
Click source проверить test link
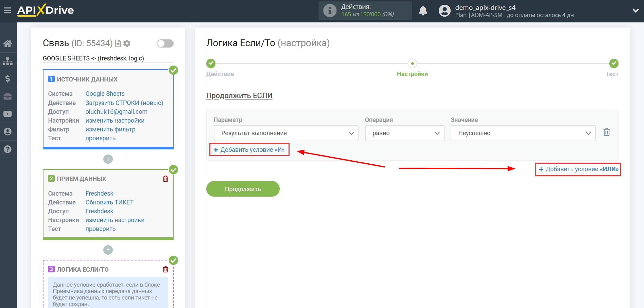(101, 138)
